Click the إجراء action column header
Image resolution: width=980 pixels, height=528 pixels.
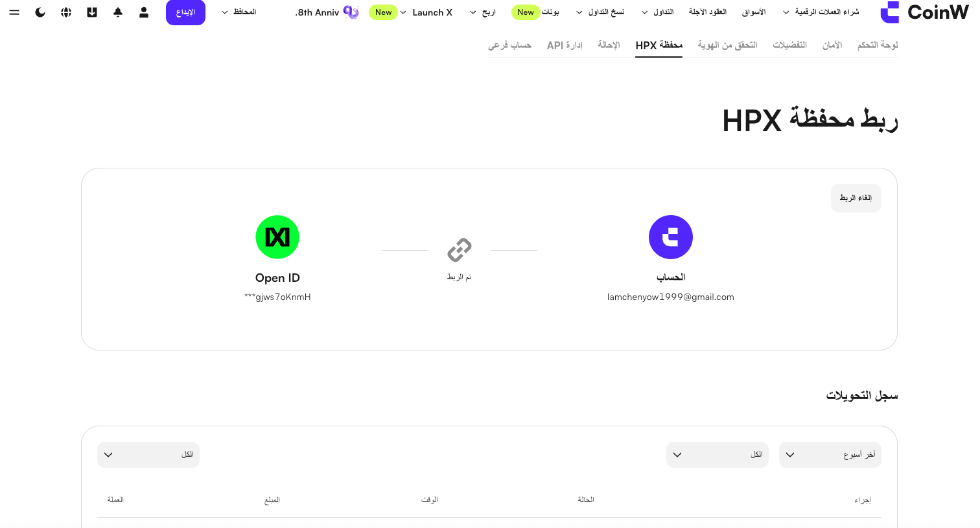click(x=863, y=499)
